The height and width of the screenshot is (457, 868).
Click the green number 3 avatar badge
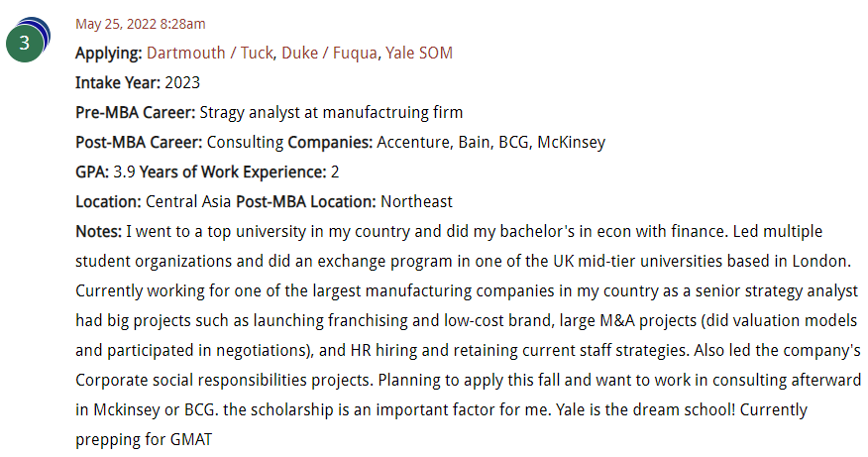pyautogui.click(x=26, y=43)
